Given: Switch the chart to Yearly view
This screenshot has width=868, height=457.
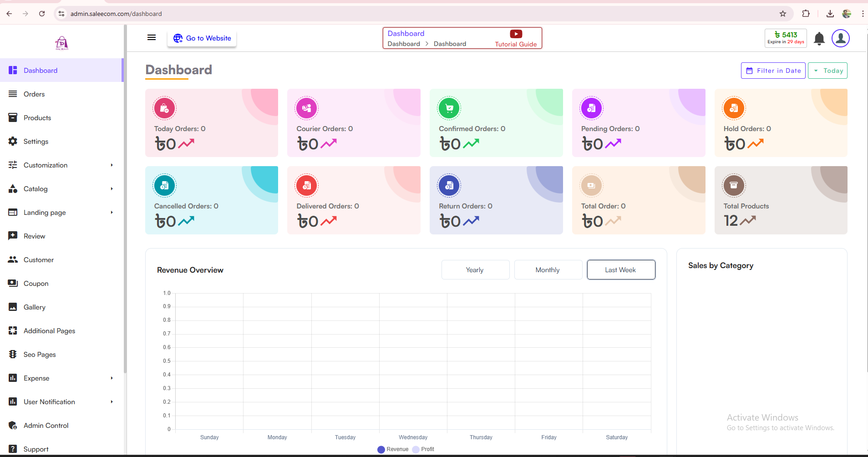Looking at the screenshot, I should click(x=475, y=270).
